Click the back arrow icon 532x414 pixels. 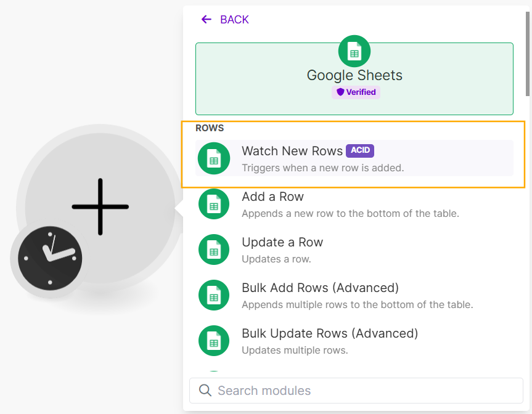[x=206, y=20]
